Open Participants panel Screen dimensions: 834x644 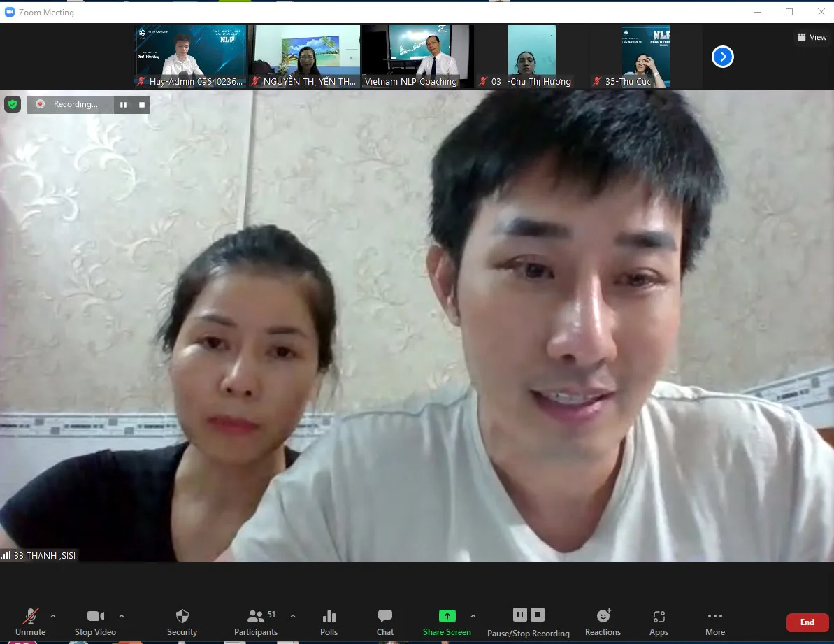pos(256,622)
